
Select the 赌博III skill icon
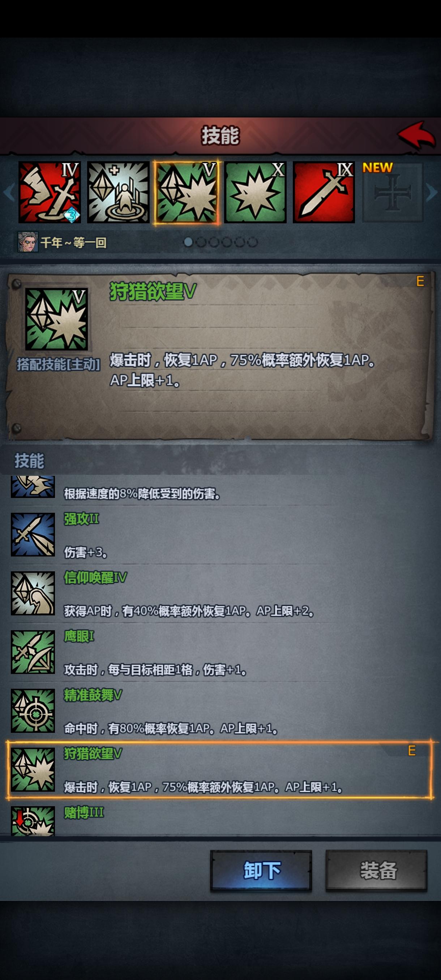tap(33, 821)
